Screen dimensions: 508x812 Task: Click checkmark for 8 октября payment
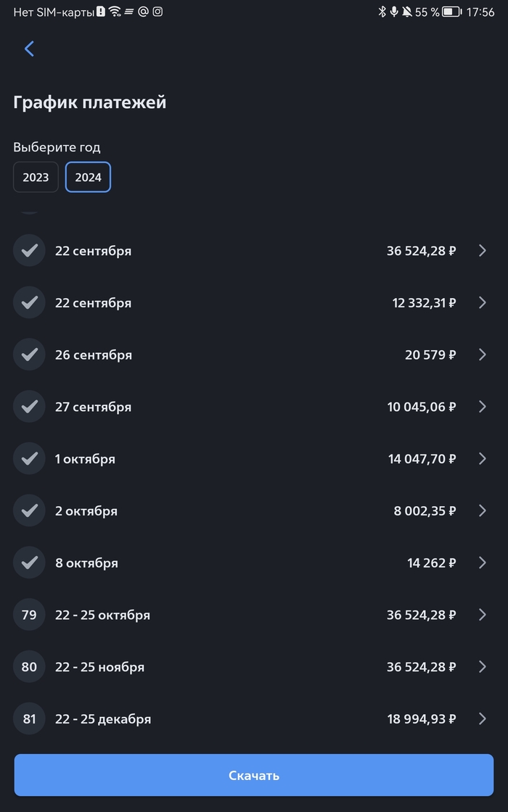pos(29,563)
